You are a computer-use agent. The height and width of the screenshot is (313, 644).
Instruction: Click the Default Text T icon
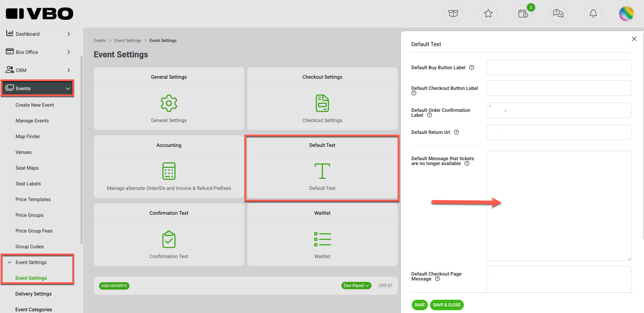coord(322,171)
